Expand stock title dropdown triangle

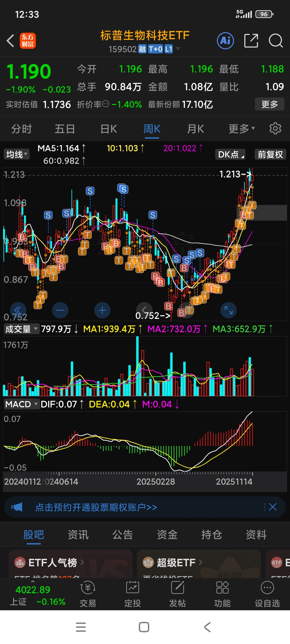(x=178, y=48)
